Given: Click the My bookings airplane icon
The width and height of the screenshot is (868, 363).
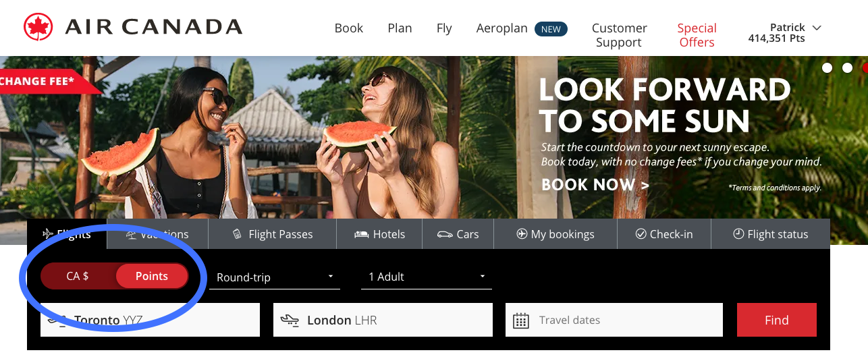Looking at the screenshot, I should click(x=522, y=233).
